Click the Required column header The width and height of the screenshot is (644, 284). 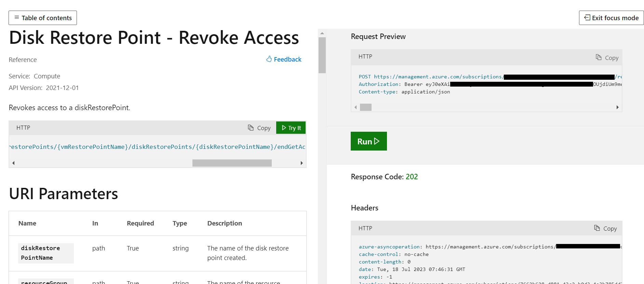point(140,223)
